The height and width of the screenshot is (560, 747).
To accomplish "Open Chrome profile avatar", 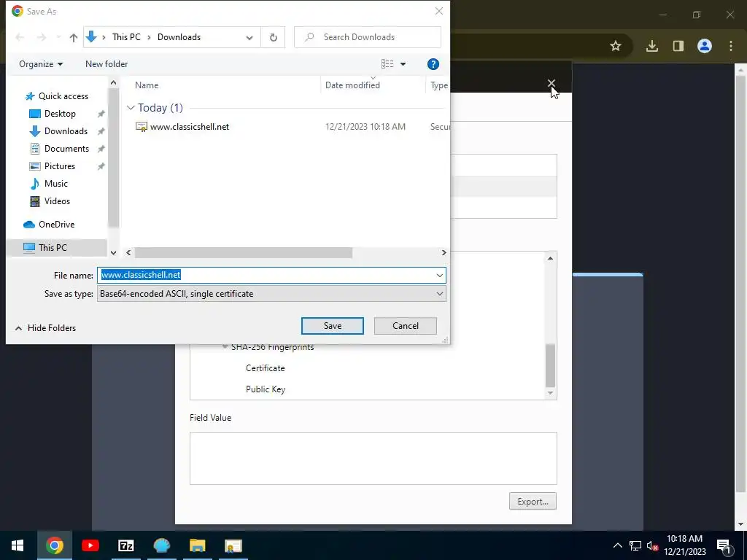I will (x=705, y=46).
